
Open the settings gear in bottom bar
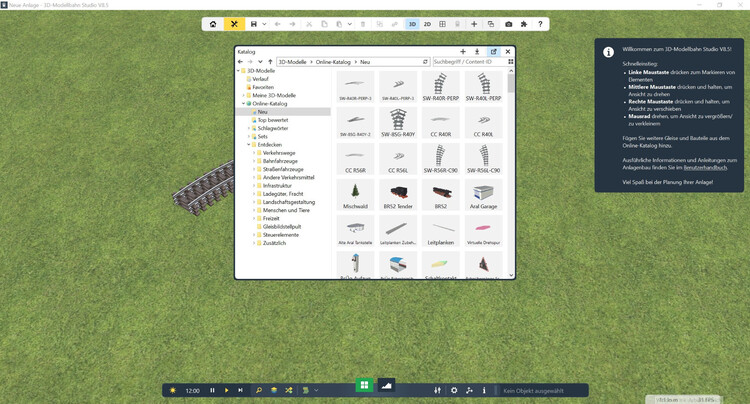point(454,390)
